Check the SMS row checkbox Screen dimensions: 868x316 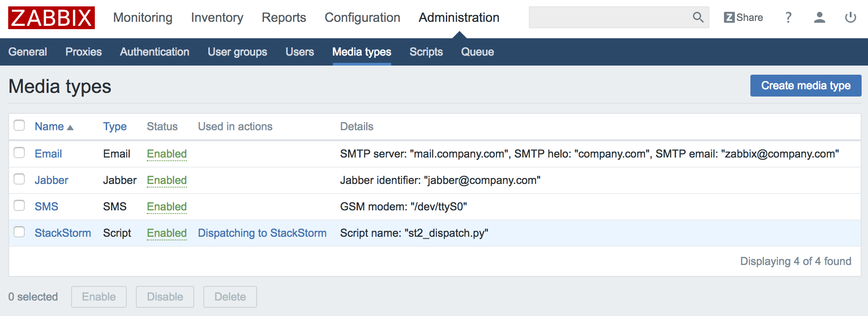(19, 205)
